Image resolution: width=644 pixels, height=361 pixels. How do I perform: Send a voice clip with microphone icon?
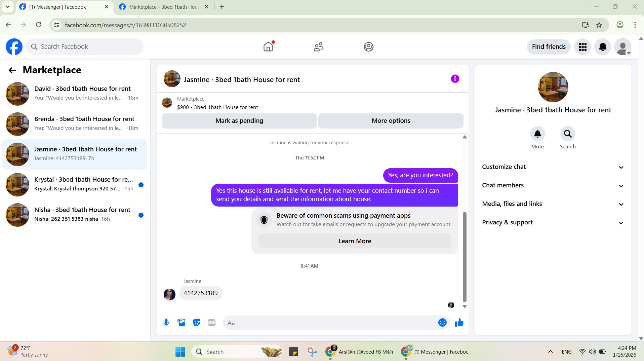(x=166, y=323)
